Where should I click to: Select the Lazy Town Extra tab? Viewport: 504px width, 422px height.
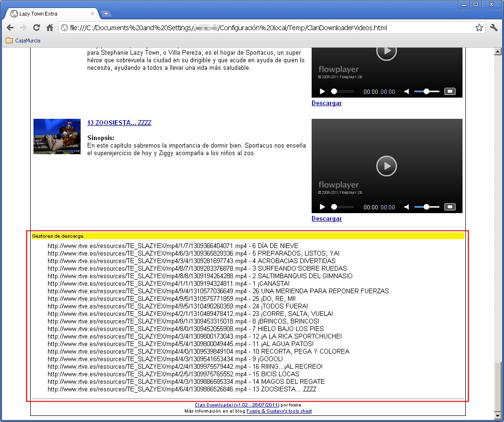coord(51,14)
